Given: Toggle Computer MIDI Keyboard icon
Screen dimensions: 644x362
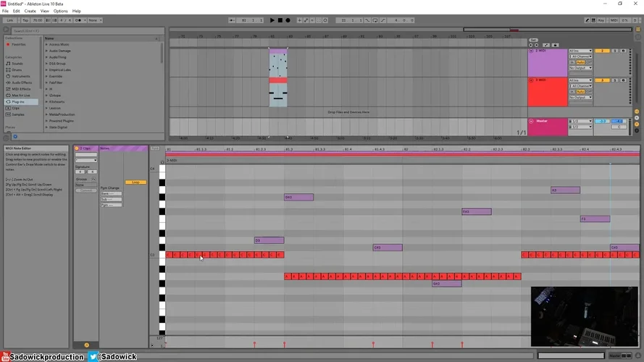Looking at the screenshot, I should [x=593, y=20].
